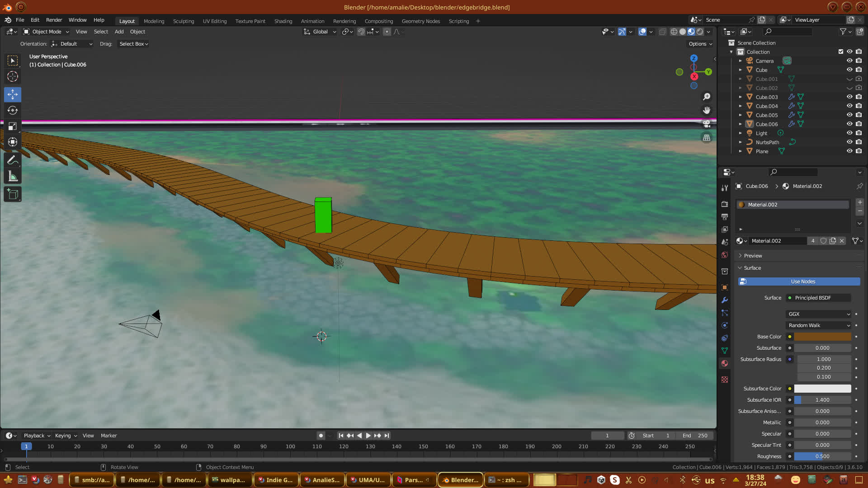Select the Scale tool
This screenshot has width=868, height=488.
pos(13,127)
